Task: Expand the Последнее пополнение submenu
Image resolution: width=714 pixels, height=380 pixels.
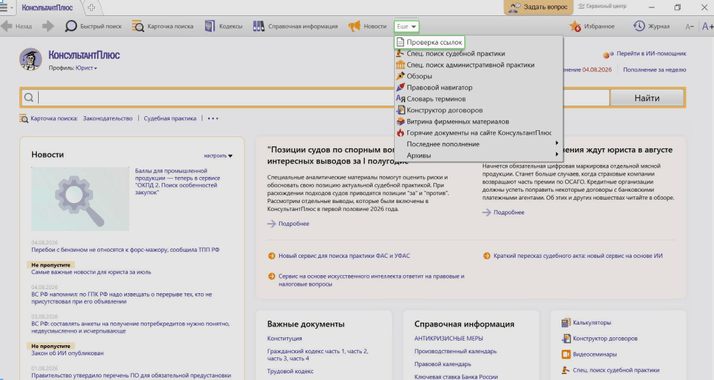Action: point(478,144)
